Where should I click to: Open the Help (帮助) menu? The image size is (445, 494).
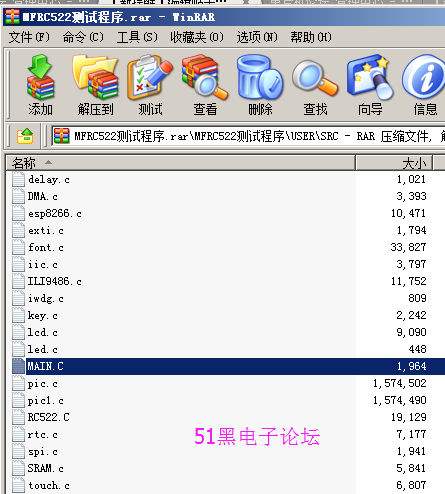(x=311, y=37)
